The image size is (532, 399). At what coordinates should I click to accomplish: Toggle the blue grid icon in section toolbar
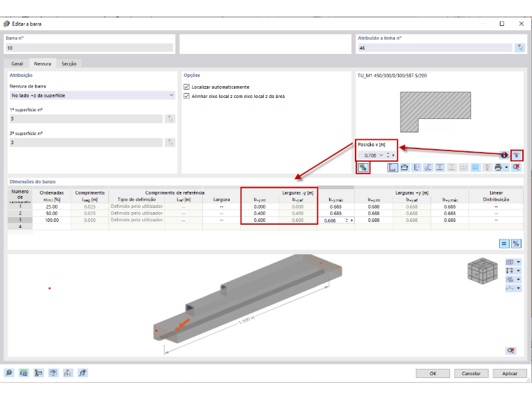point(475,167)
